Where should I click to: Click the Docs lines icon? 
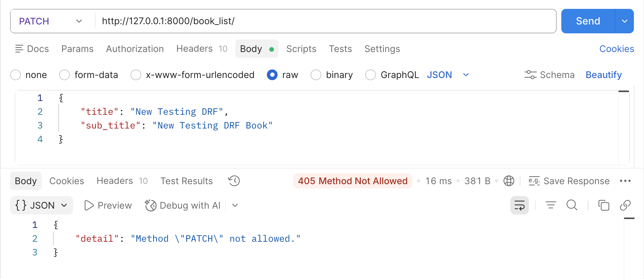point(19,49)
